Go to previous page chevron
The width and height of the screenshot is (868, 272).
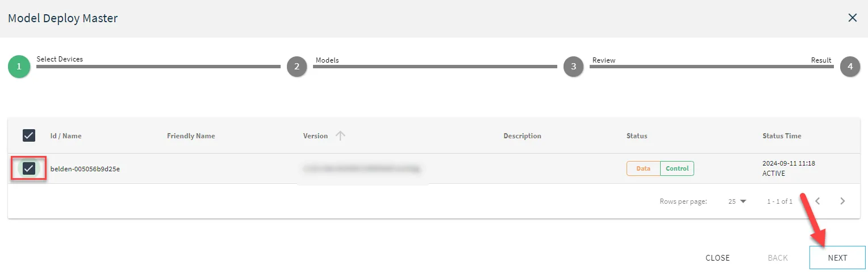click(817, 201)
